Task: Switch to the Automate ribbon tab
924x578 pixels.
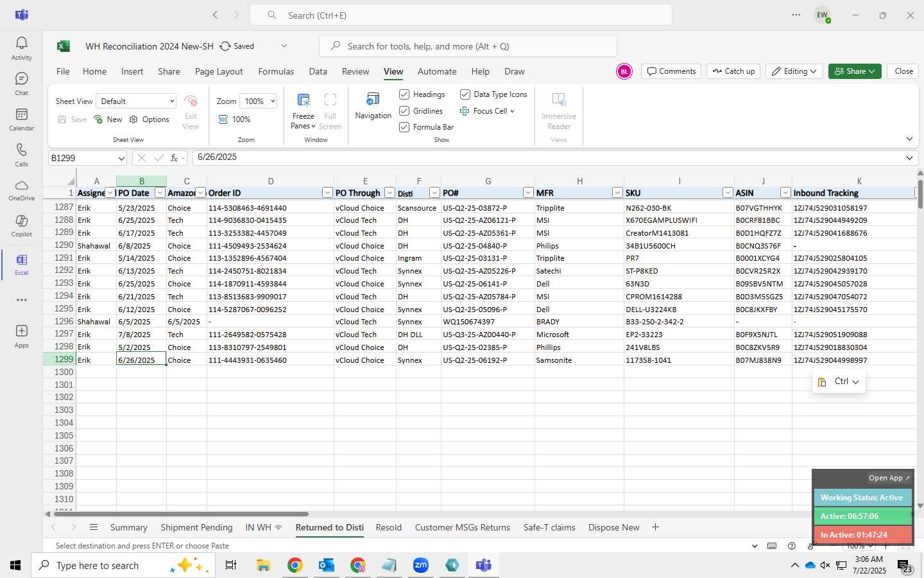Action: tap(437, 71)
